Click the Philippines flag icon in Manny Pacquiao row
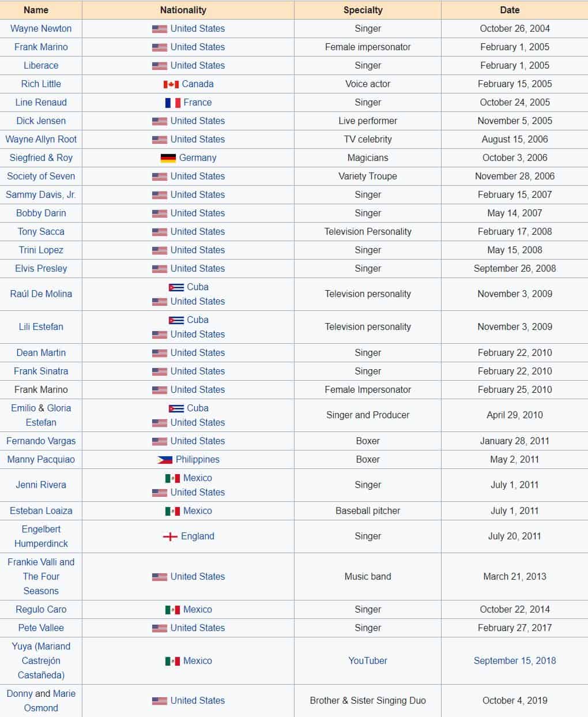 (165, 460)
